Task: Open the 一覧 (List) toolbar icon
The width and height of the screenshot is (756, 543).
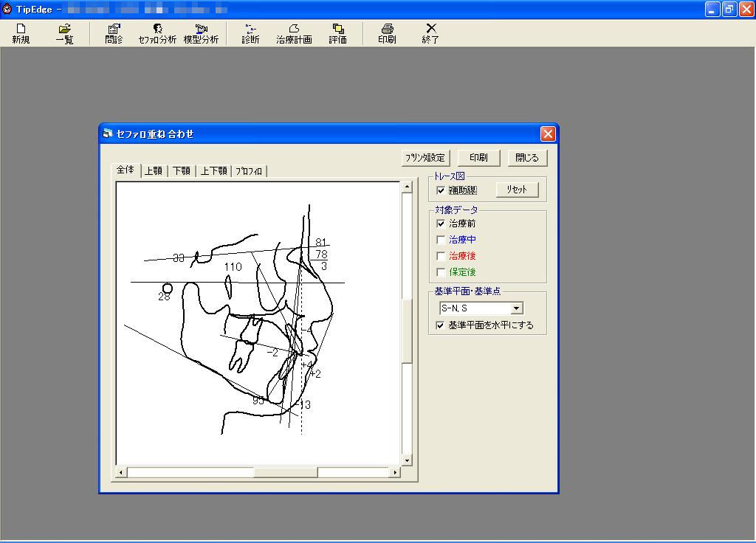Action: (x=65, y=33)
